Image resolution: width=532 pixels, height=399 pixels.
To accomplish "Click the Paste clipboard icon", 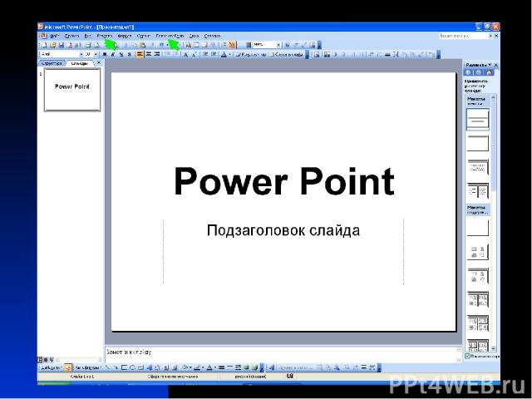I will click(x=143, y=45).
